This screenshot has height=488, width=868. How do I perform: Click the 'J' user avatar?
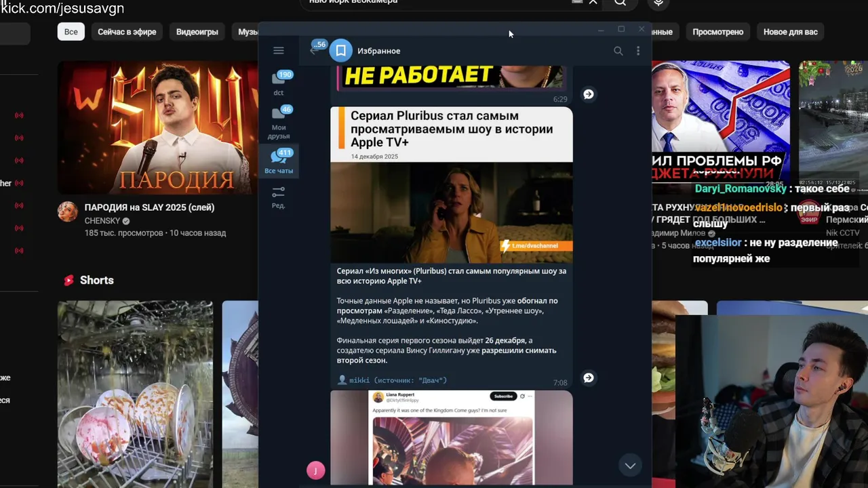click(x=315, y=470)
